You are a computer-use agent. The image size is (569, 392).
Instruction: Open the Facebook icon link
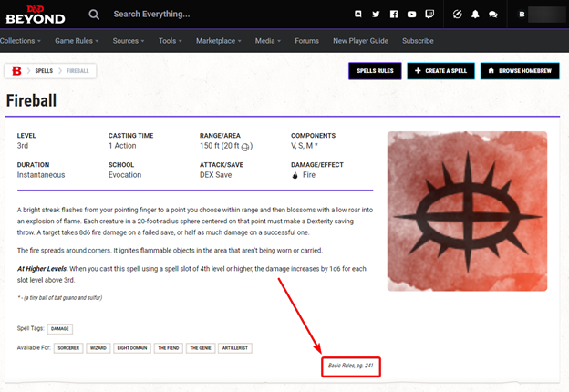point(394,15)
